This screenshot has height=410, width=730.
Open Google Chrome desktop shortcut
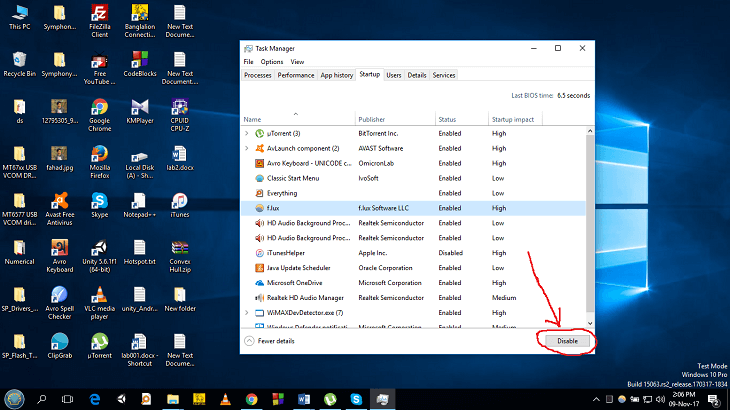(x=99, y=108)
